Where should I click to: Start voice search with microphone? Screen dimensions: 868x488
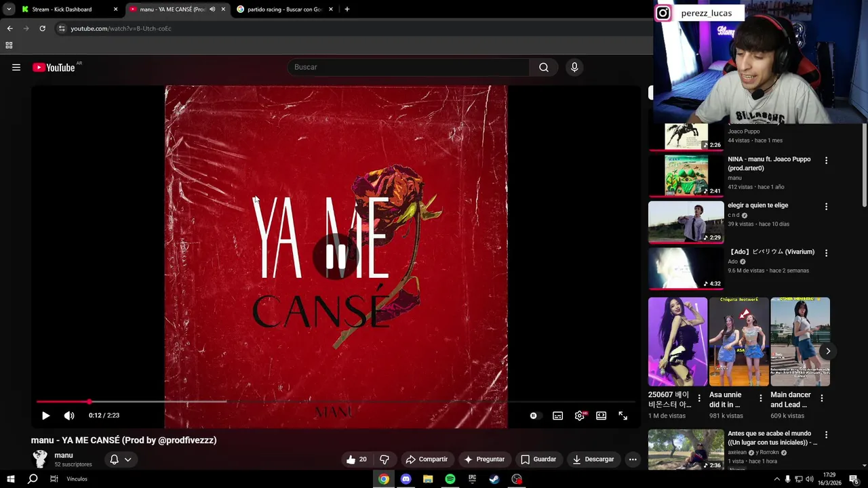coord(574,67)
